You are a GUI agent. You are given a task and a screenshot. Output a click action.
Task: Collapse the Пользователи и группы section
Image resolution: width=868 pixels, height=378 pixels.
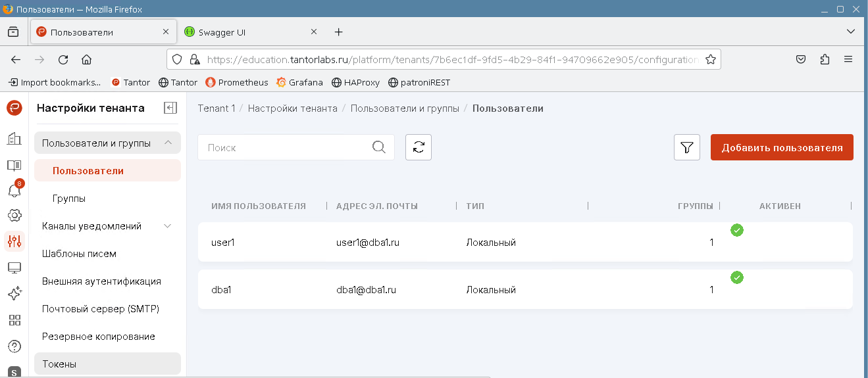coord(168,143)
